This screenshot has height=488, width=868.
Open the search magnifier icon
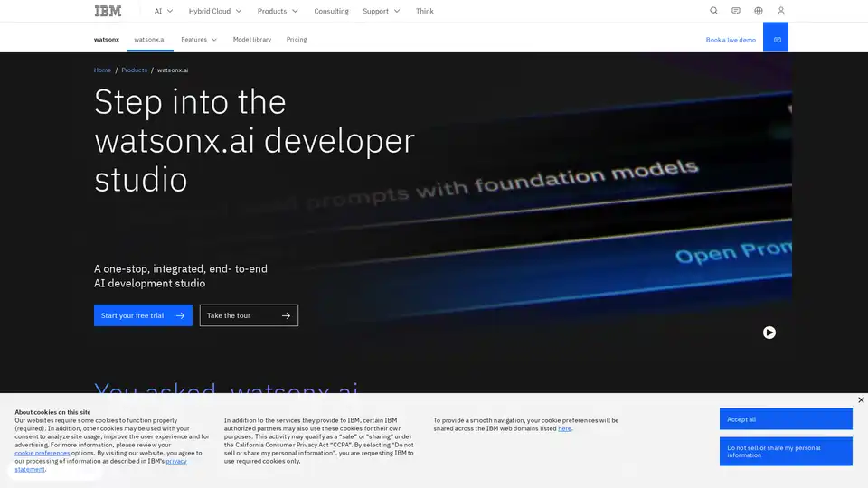(713, 11)
